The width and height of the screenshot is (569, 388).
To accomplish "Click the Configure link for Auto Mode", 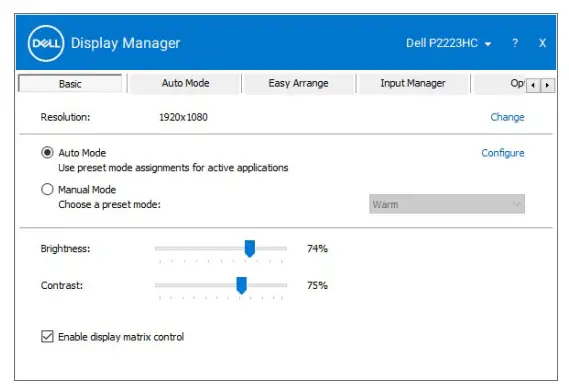I will [503, 153].
